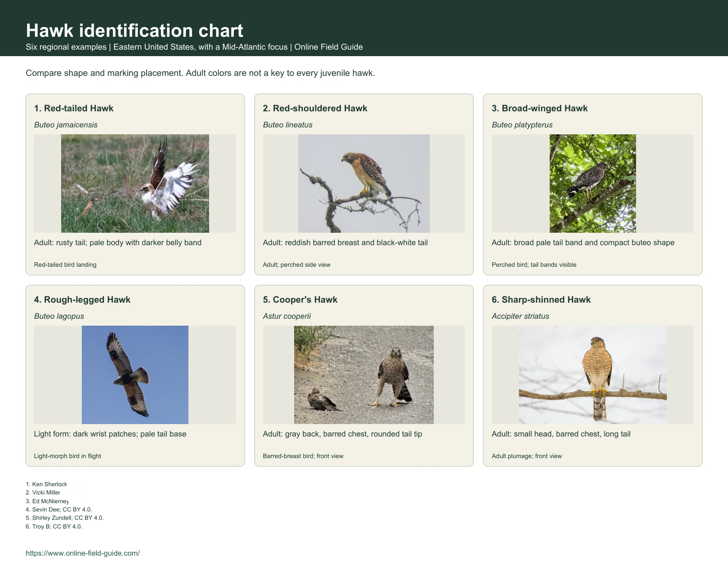
Task: Click the '3. Ed McNierney' photo credit
Action: point(47,501)
